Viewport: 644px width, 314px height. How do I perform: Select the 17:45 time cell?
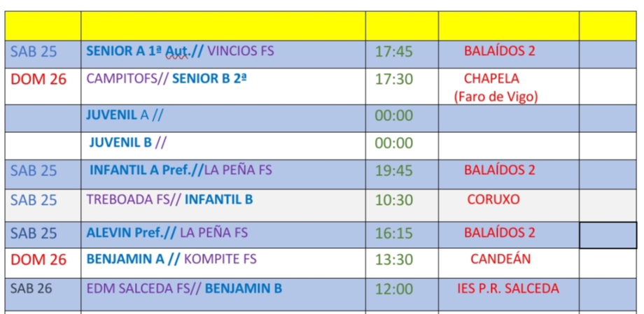394,52
